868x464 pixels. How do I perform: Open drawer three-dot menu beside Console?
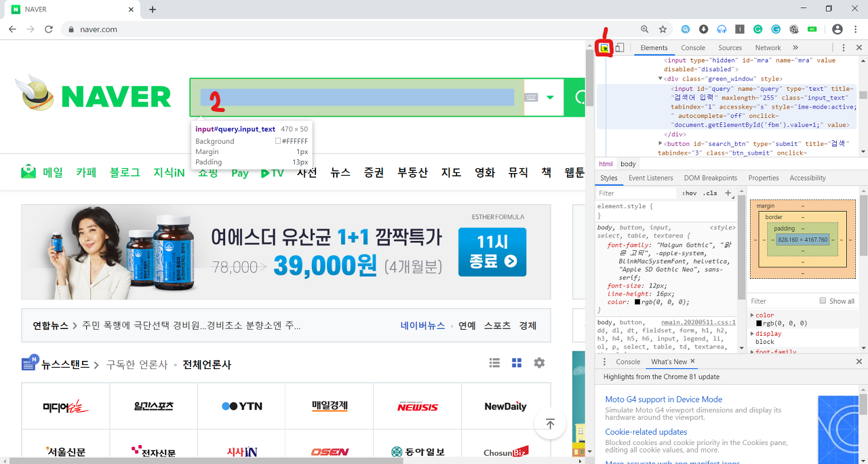(x=604, y=362)
